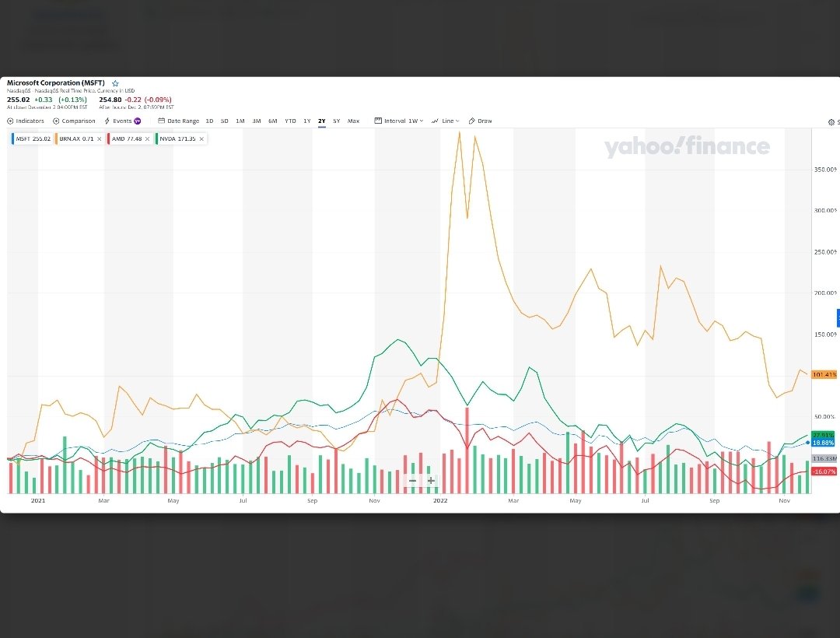Zoom in with the chart plus button
The image size is (840, 638).
click(x=431, y=481)
